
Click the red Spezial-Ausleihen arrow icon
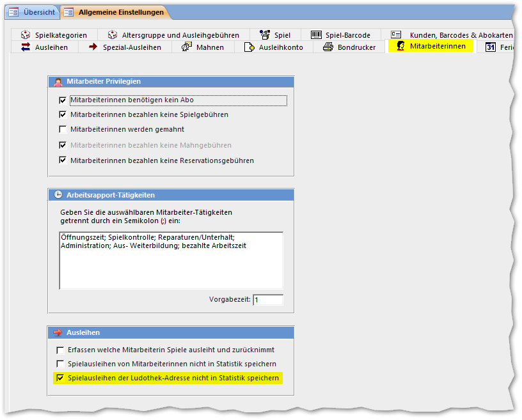pyautogui.click(x=93, y=47)
